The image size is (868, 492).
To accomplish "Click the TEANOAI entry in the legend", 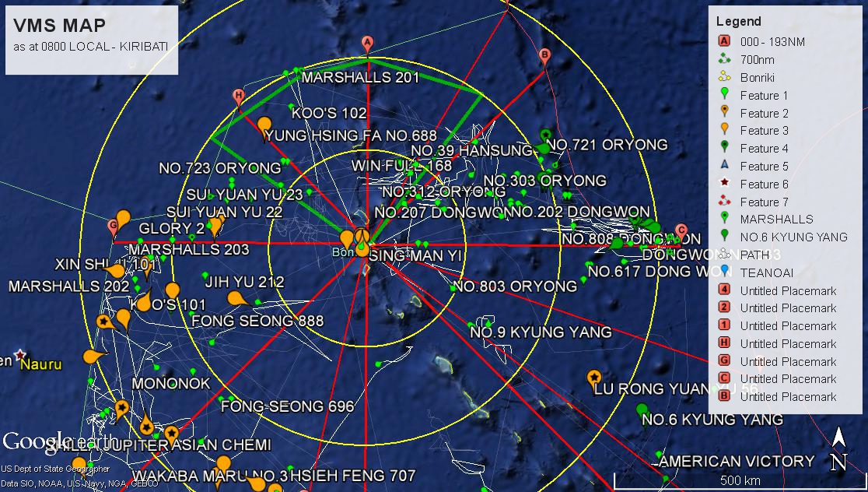I will (x=766, y=272).
